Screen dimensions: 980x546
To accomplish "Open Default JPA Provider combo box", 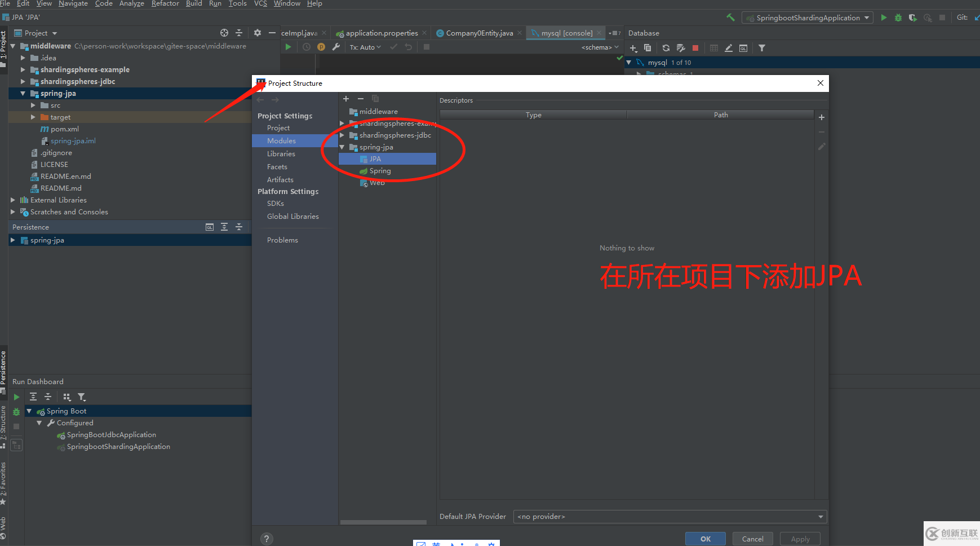I will 670,517.
